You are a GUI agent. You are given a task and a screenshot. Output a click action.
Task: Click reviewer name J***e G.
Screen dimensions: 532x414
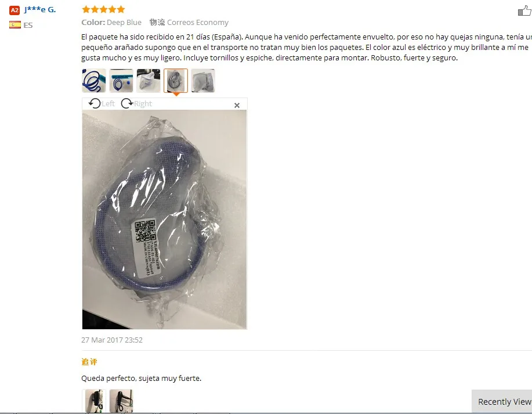point(40,9)
